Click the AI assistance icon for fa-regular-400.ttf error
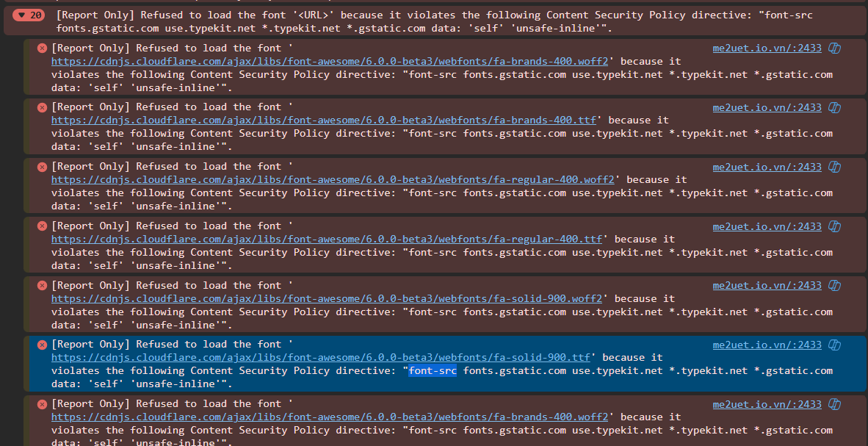 [x=834, y=226]
